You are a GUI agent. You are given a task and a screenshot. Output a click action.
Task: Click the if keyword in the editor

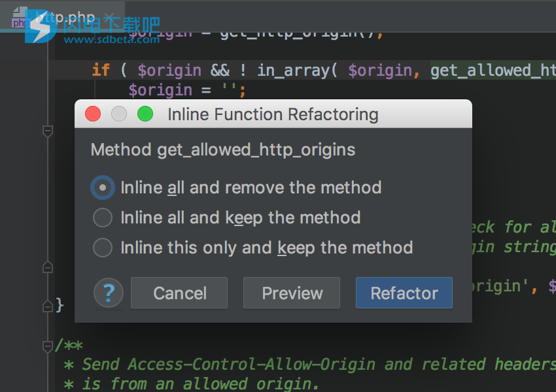coord(101,70)
